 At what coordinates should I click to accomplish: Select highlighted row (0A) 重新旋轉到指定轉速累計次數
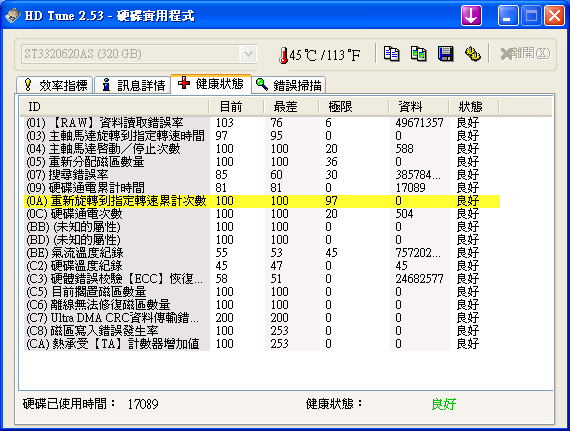click(262, 201)
